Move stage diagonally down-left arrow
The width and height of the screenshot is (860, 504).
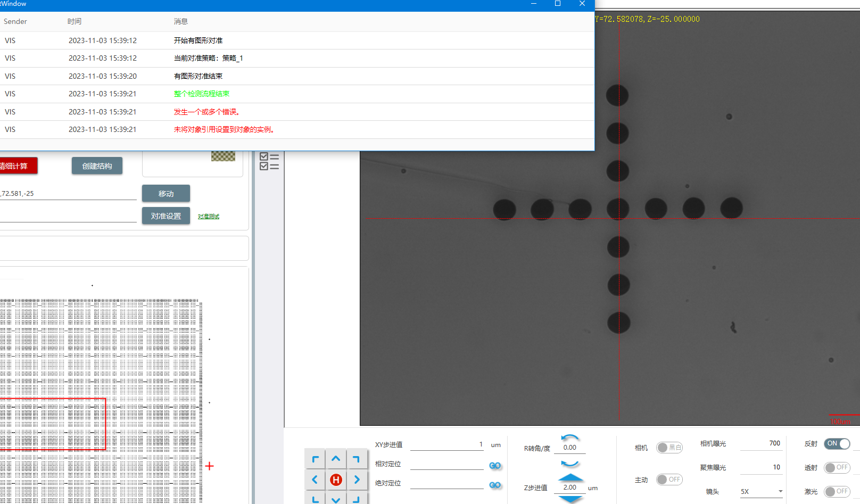pos(315,498)
